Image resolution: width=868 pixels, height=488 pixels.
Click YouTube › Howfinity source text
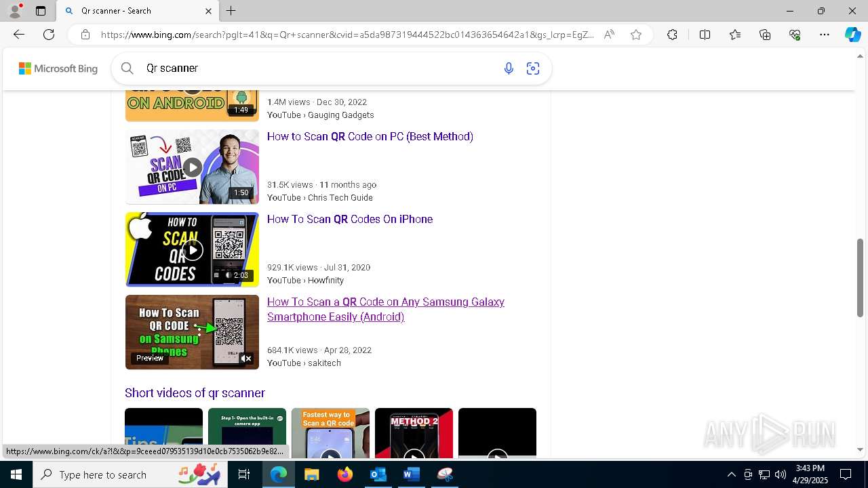305,281
